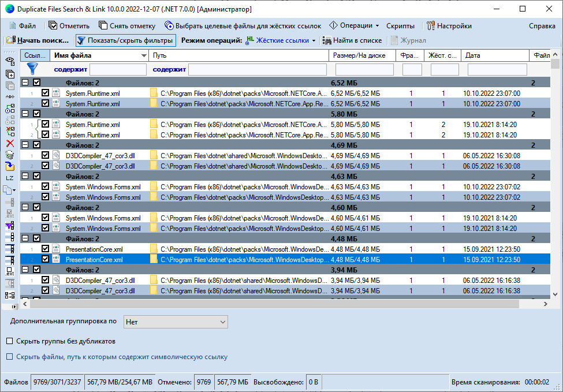
Task: Open the Файл menu
Action: pyautogui.click(x=22, y=25)
